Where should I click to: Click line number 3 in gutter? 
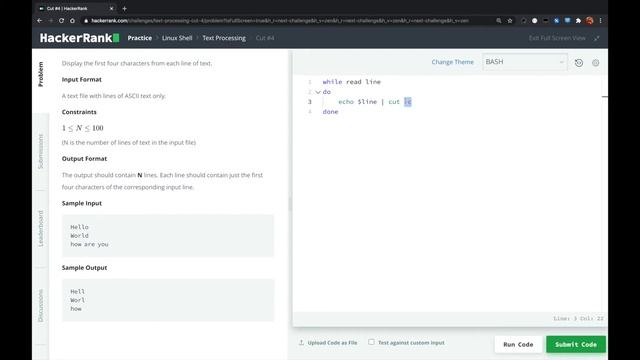(310, 102)
